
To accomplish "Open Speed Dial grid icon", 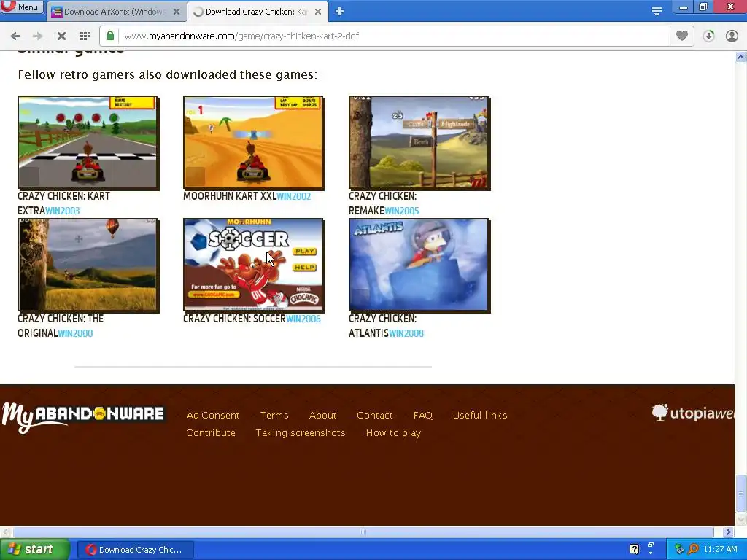I will coord(85,36).
